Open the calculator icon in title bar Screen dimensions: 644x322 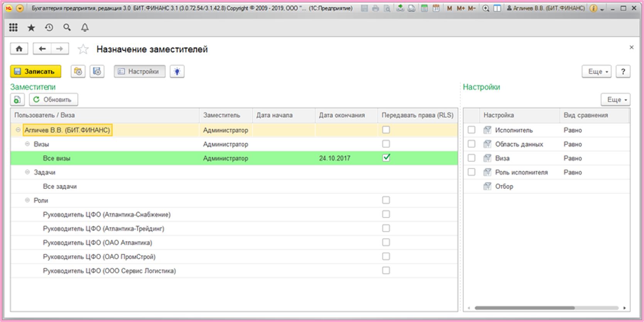[x=424, y=8]
